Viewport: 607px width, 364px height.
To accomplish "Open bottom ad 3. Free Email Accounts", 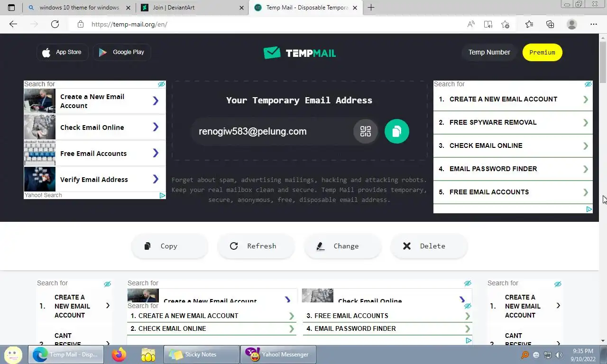I will 387,316.
